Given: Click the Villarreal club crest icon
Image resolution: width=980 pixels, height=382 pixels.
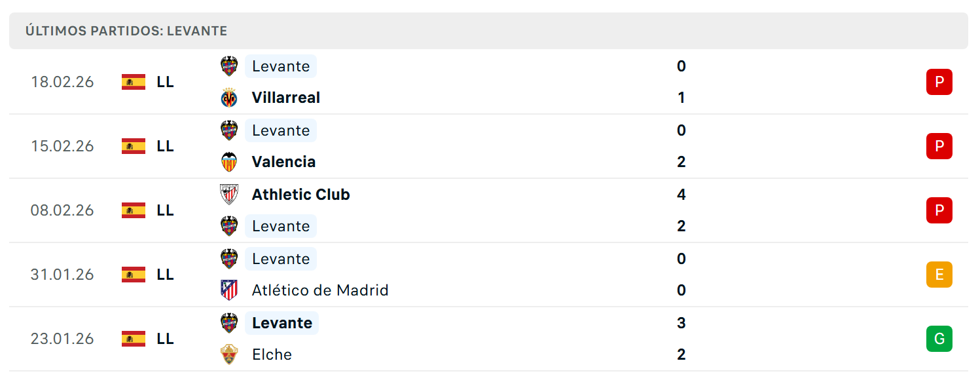Looking at the screenshot, I should (x=229, y=98).
